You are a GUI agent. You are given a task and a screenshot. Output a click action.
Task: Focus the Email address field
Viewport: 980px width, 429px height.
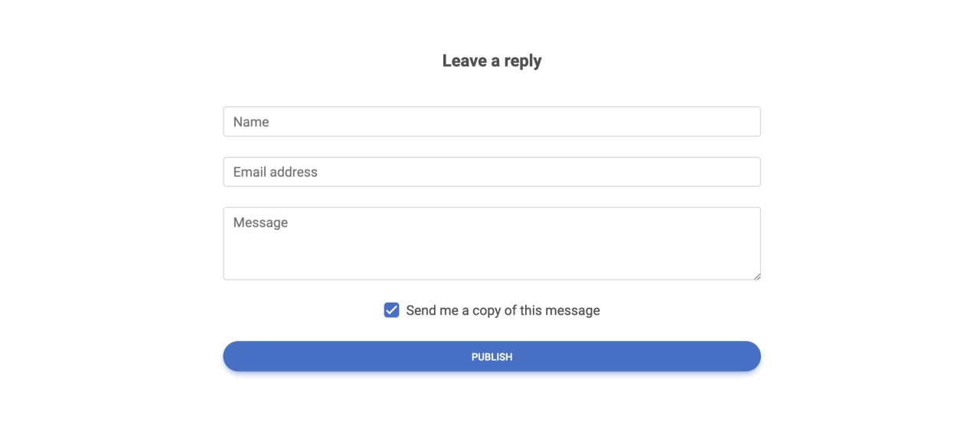pyautogui.click(x=492, y=172)
